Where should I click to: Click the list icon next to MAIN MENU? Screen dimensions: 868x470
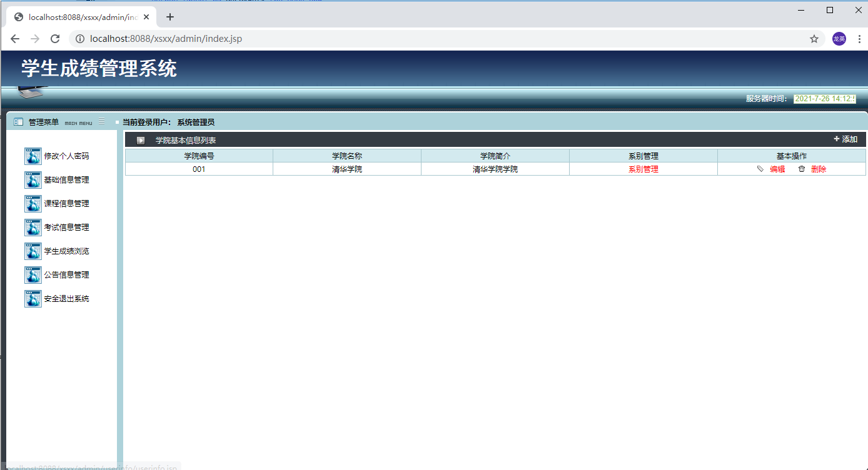[x=102, y=121]
